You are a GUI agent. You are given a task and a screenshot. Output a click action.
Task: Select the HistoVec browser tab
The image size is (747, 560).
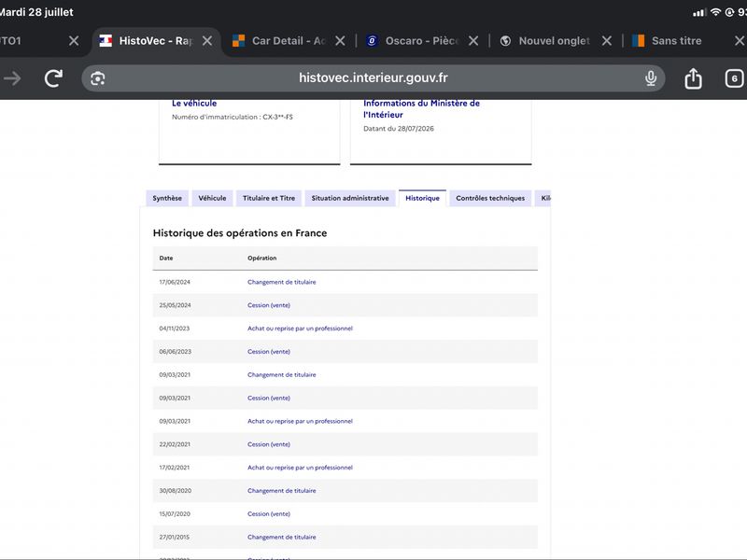[156, 41]
